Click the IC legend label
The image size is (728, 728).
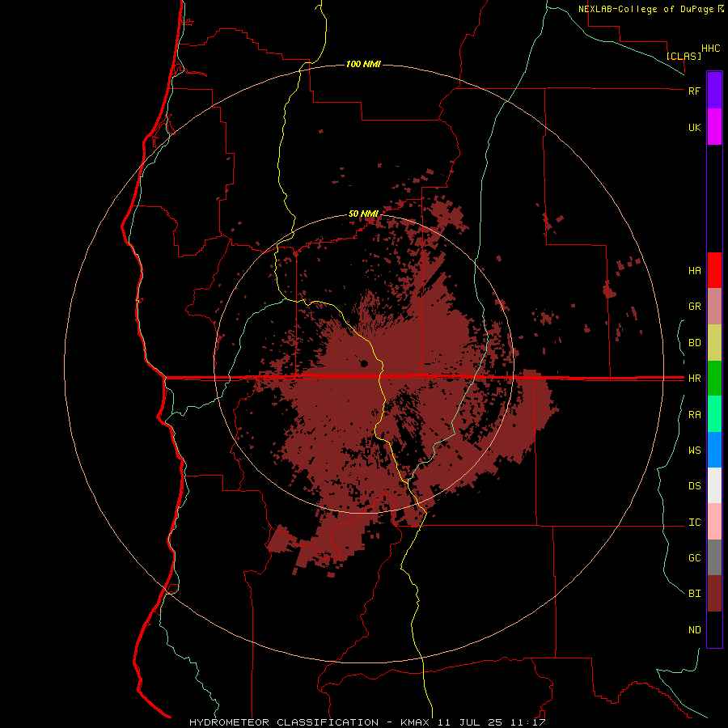point(694,523)
